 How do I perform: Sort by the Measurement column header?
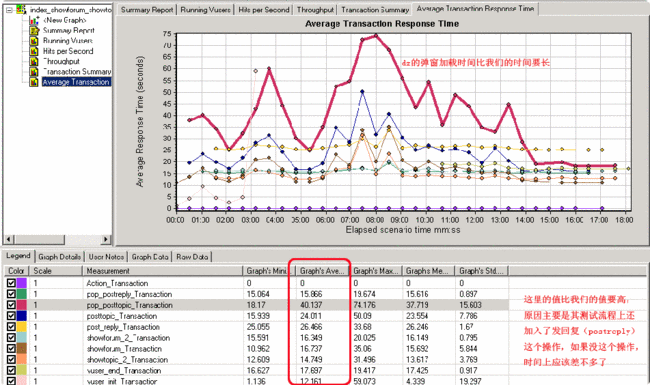tap(162, 271)
